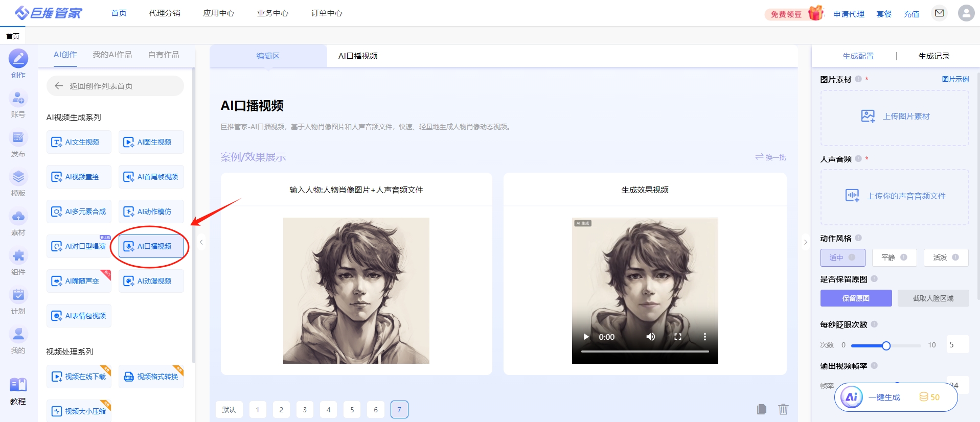Switch to 生成记录 tab
Image resolution: width=980 pixels, height=422 pixels.
pyautogui.click(x=933, y=56)
